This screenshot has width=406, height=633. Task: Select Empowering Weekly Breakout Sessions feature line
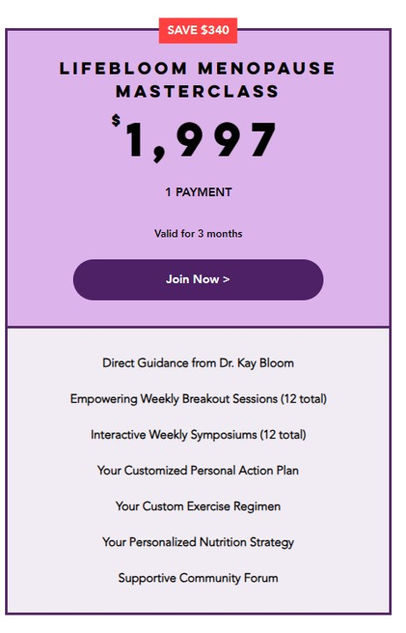198,399
